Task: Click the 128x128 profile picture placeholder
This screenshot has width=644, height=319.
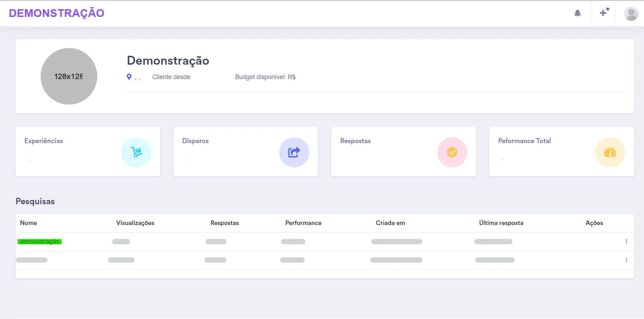Action: (x=69, y=76)
